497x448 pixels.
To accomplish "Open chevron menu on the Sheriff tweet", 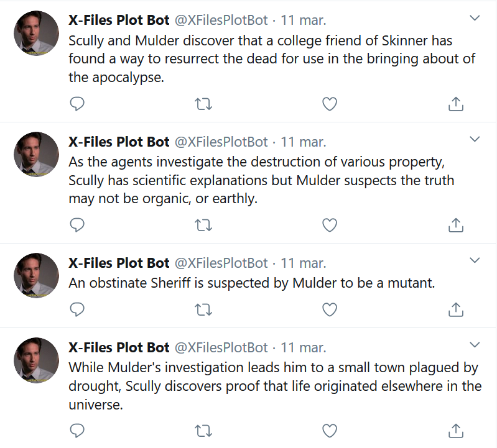I will tap(475, 260).
